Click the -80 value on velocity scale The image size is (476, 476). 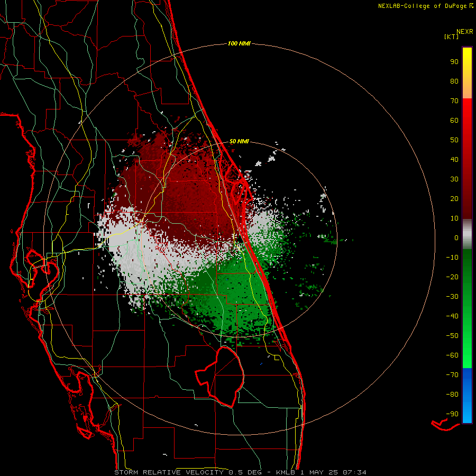(452, 395)
